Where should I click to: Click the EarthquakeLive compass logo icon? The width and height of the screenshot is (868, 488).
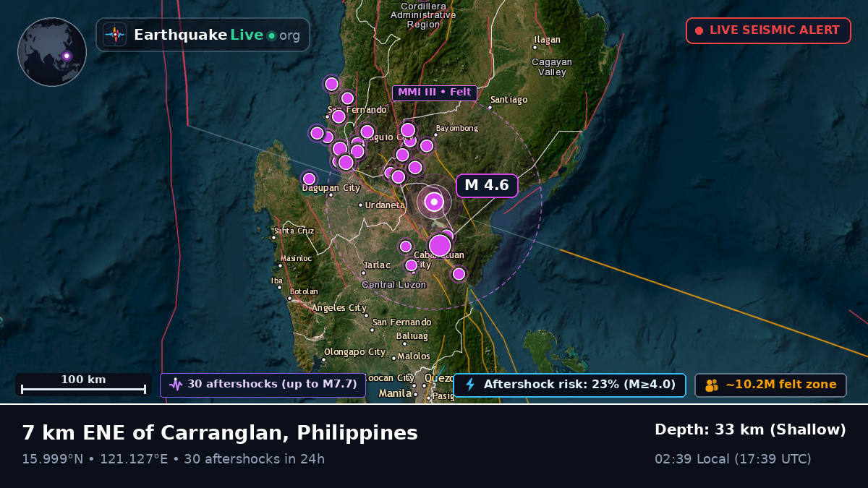[x=115, y=35]
